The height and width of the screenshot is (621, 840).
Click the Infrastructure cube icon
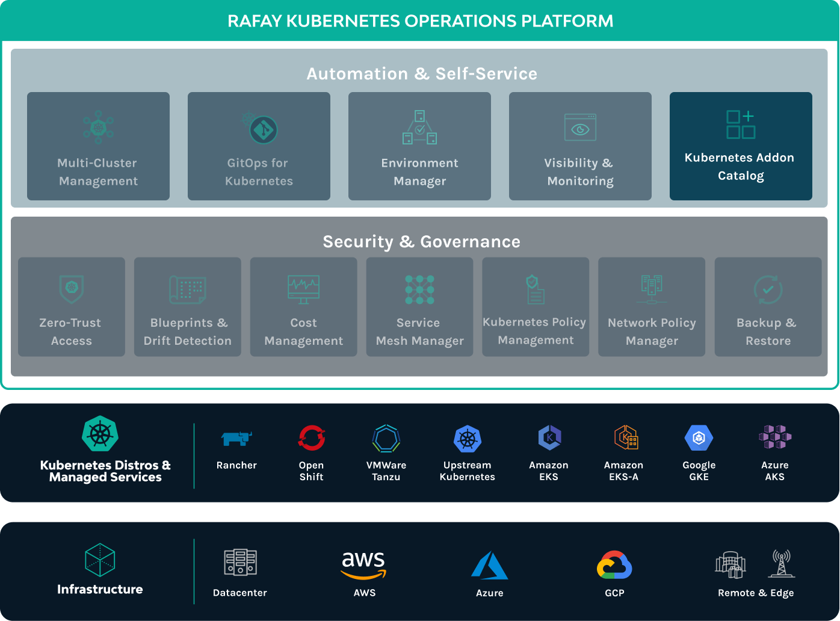[100, 560]
